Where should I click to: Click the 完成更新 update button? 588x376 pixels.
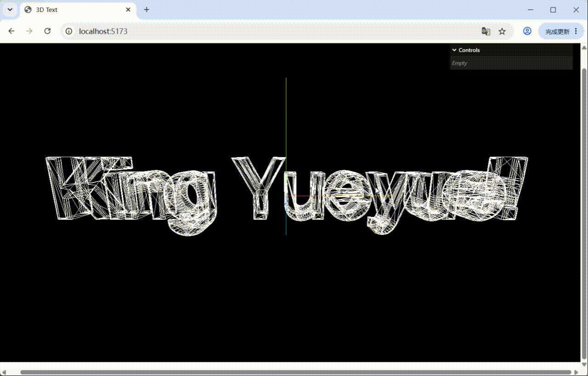[x=561, y=31]
